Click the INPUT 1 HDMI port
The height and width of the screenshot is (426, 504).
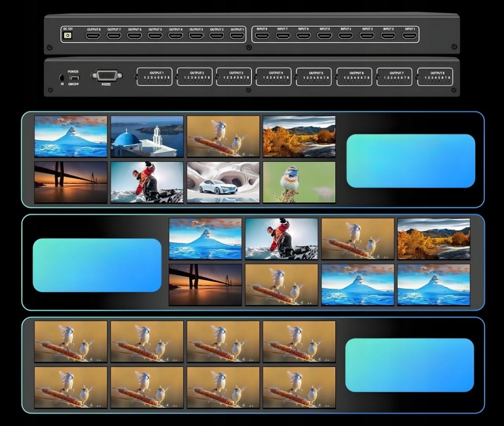(409, 36)
